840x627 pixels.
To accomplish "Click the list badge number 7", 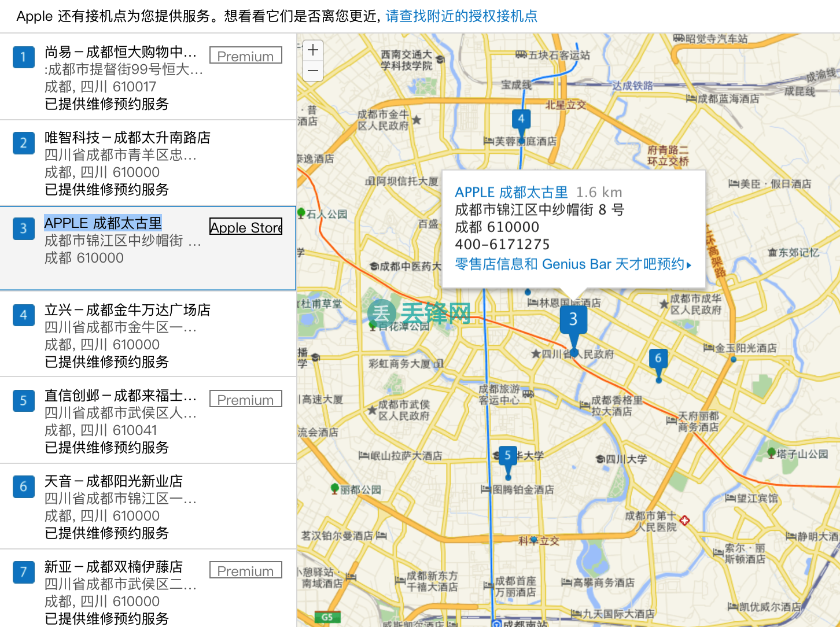I will click(x=24, y=571).
